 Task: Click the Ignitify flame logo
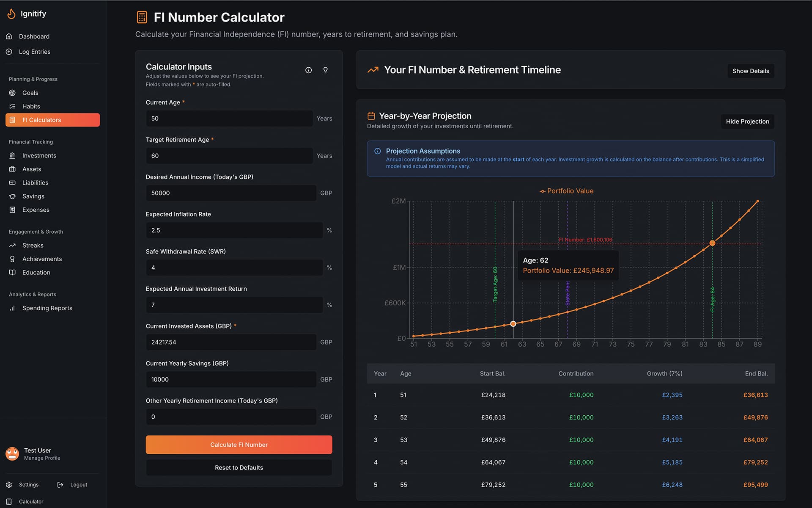pyautogui.click(x=11, y=14)
